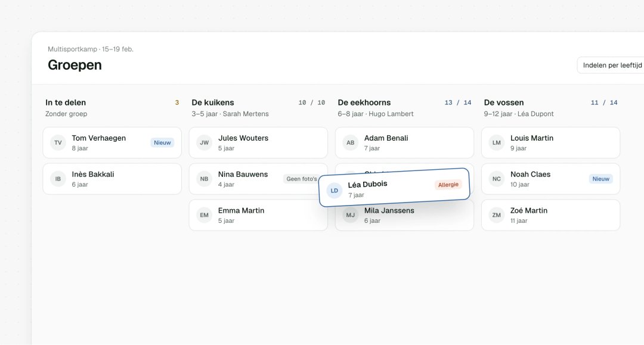Click the Allergie tag on Léa Dubois
The height and width of the screenshot is (345, 644).
(x=448, y=185)
